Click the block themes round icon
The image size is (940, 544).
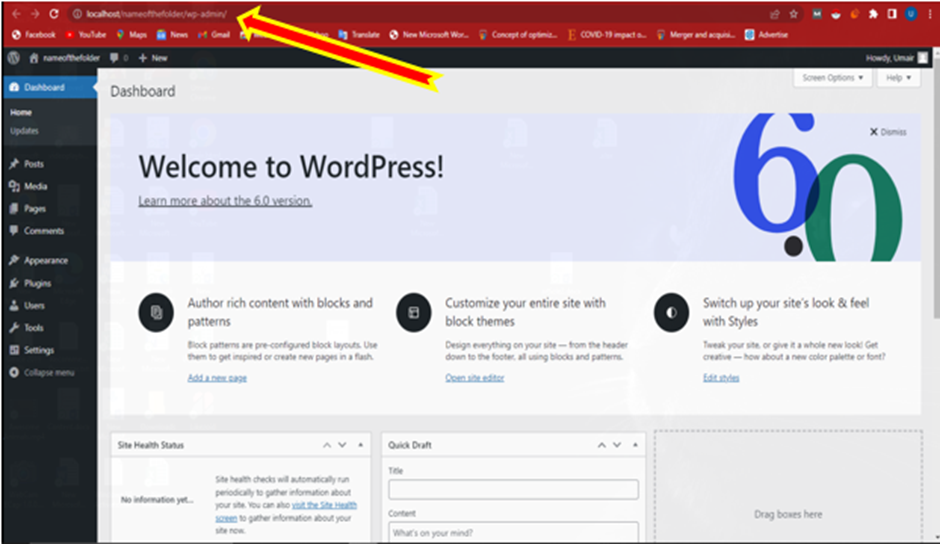(x=414, y=312)
